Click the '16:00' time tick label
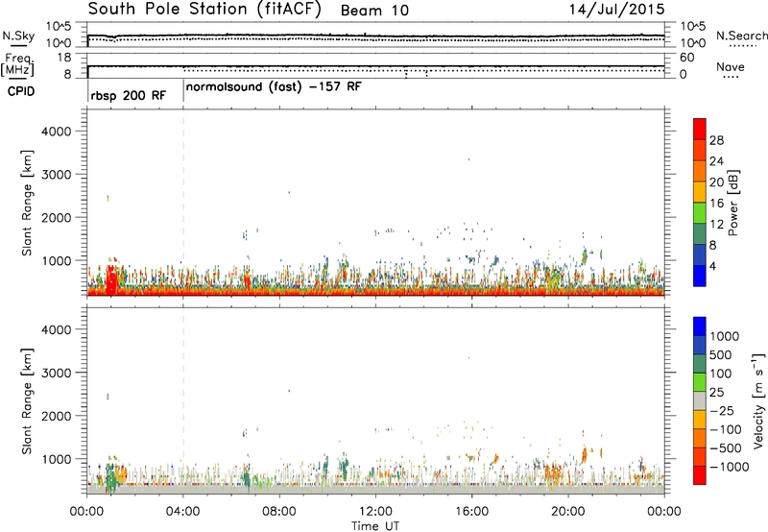768x532 pixels. 471,512
